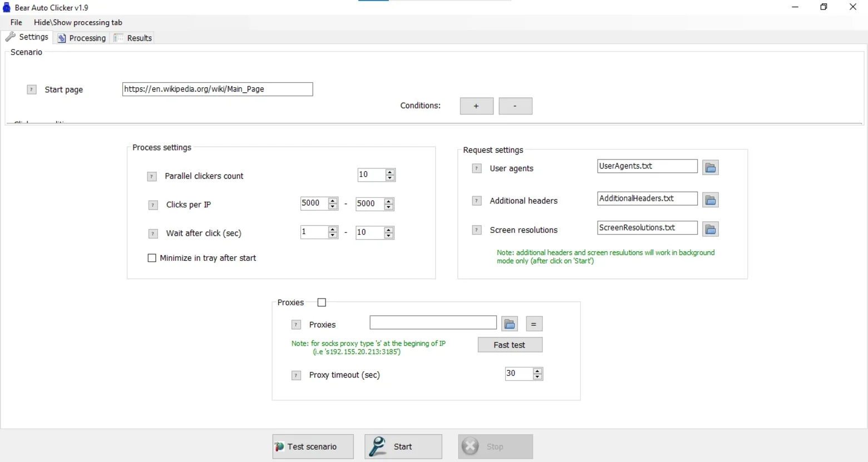Decrease maximum Clicks per IP
The width and height of the screenshot is (868, 462).
coord(389,207)
